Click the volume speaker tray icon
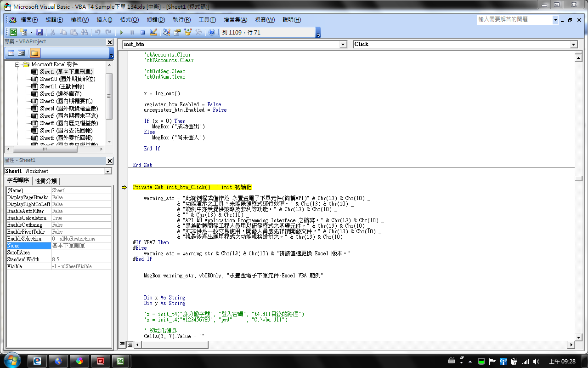The width and height of the screenshot is (588, 368). pyautogui.click(x=537, y=362)
